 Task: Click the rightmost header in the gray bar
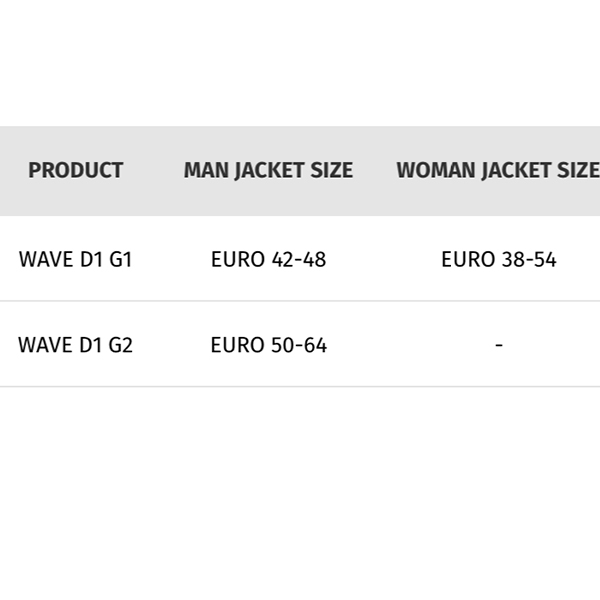497,170
